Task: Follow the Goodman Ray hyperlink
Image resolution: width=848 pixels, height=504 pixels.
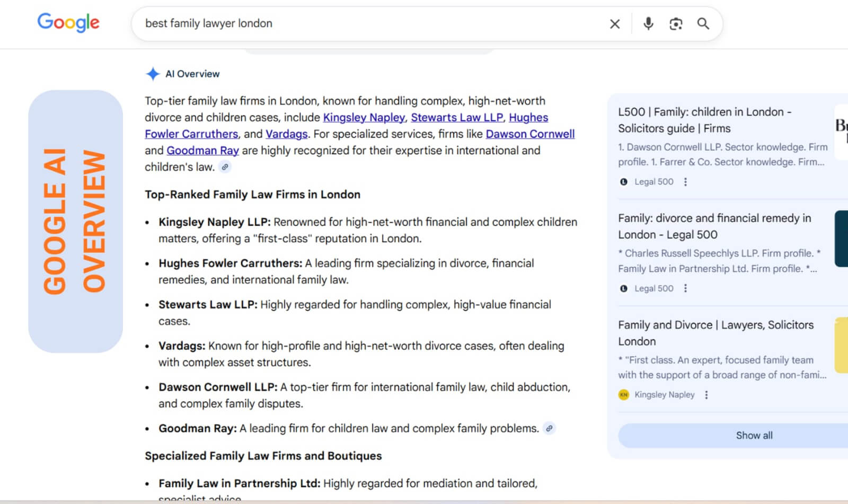Action: pos(202,151)
